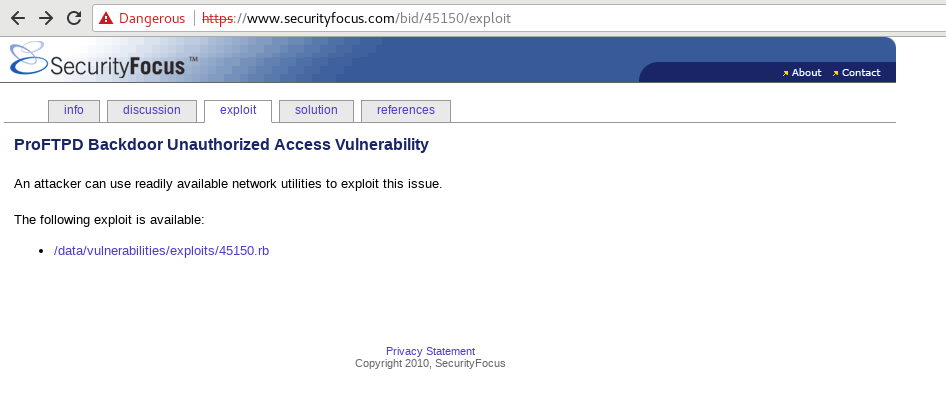Click the browser forward arrow

coord(46,18)
